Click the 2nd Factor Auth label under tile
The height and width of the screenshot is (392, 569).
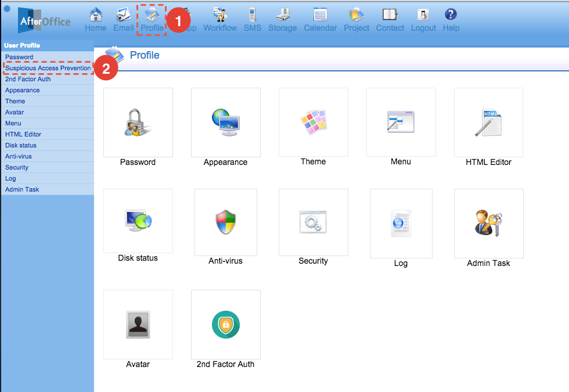[x=225, y=364]
